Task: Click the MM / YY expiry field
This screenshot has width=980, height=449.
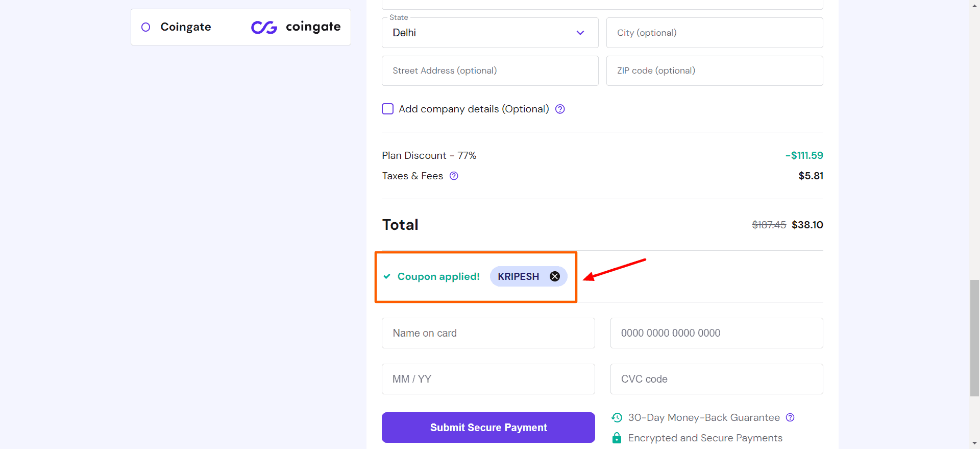Action: [x=488, y=379]
